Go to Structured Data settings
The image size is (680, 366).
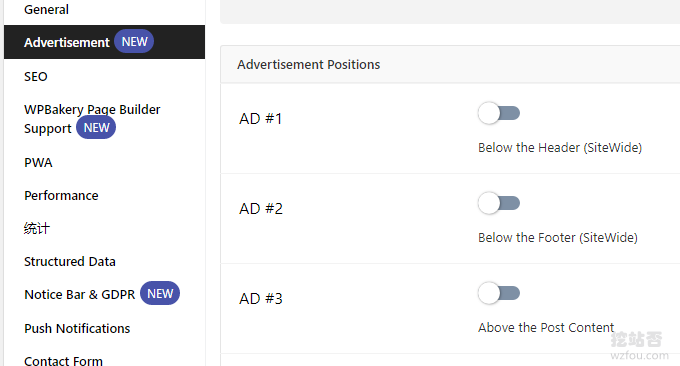(70, 261)
